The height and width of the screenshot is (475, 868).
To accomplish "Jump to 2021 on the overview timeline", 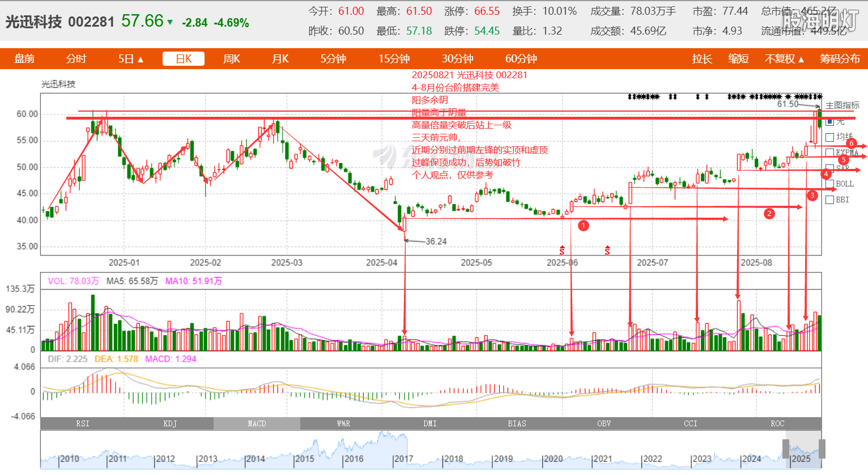I will pos(602,459).
